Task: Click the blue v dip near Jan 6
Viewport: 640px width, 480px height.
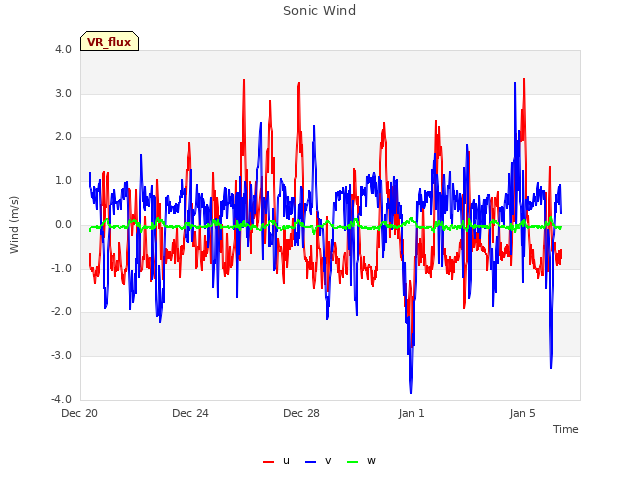Action: [x=551, y=368]
